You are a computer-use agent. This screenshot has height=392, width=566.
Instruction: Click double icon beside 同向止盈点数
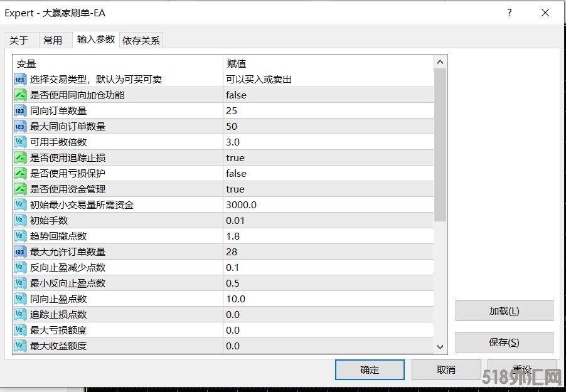[x=20, y=299]
